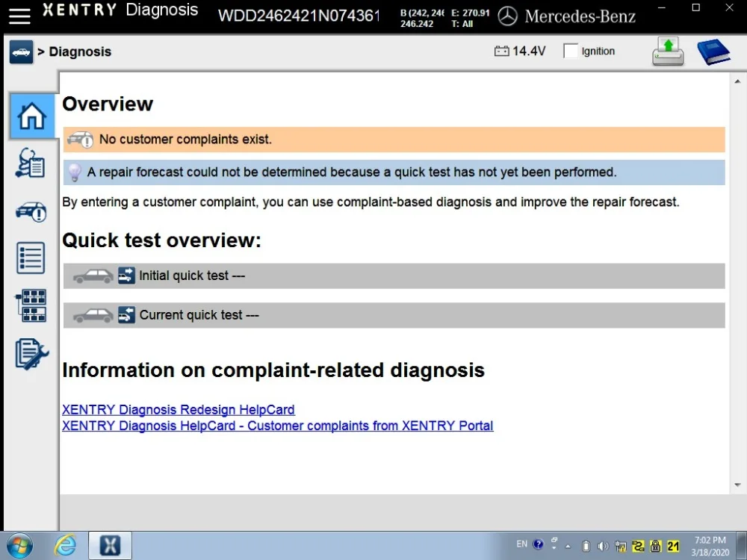
Task: Select the XENTRY taskbar application button
Action: 110,546
